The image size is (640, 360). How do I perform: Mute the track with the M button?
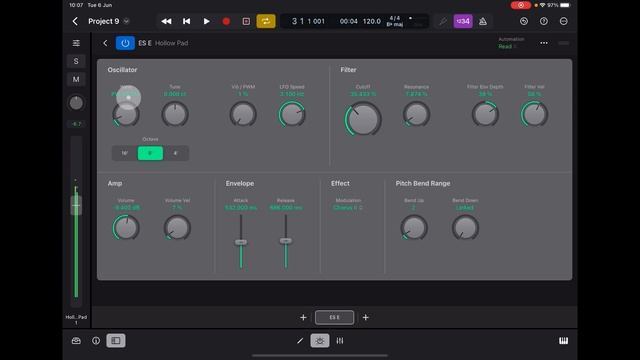pos(76,79)
